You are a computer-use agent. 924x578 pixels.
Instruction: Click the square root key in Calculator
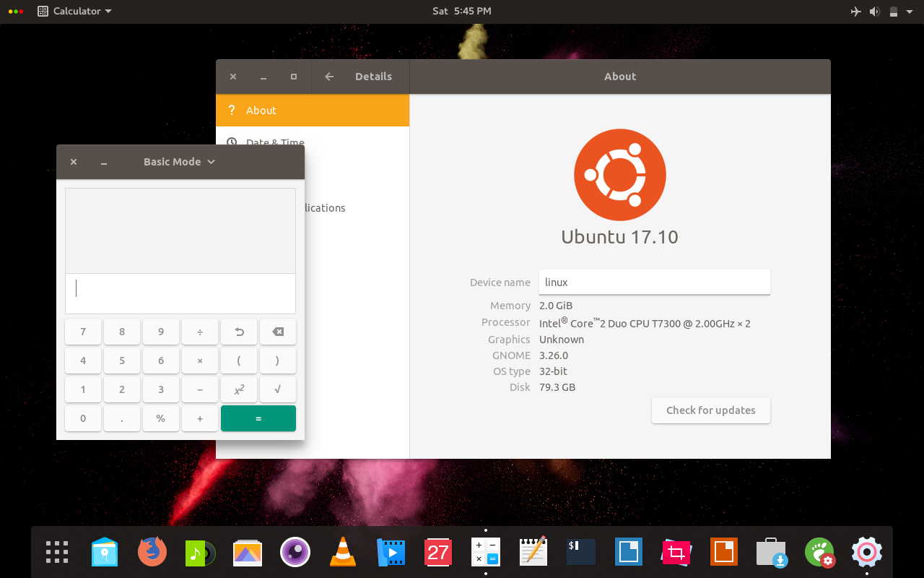coord(278,389)
